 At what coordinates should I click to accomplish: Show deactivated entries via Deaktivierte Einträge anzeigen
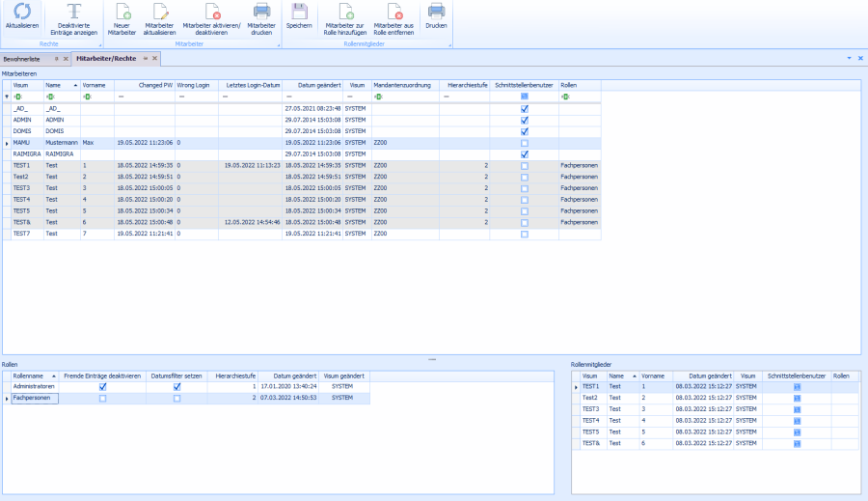(x=73, y=12)
